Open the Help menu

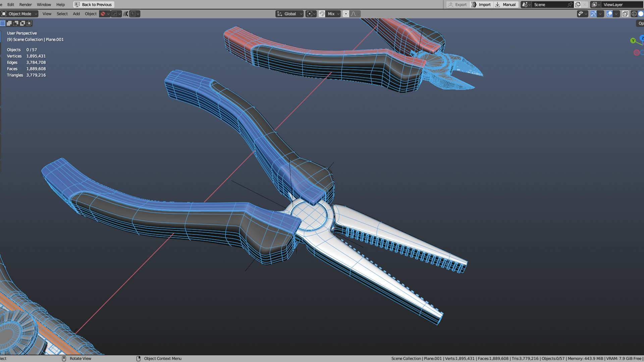pyautogui.click(x=60, y=5)
